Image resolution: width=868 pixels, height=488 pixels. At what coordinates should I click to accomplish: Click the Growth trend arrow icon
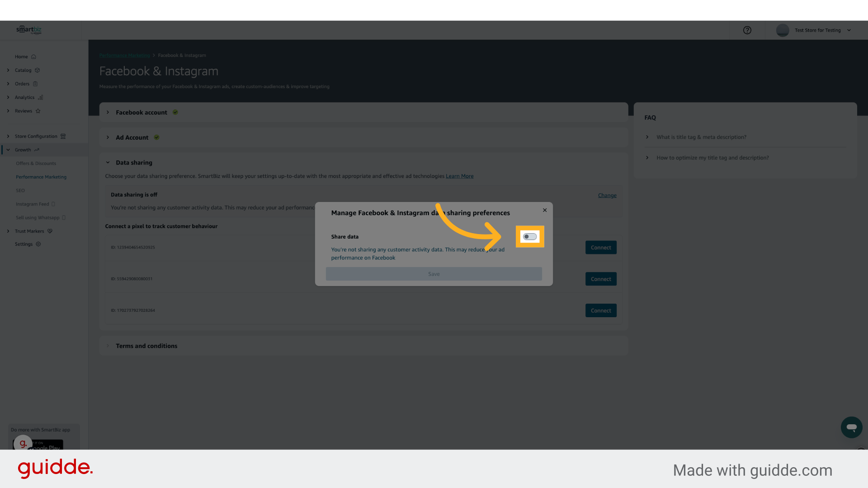point(37,150)
